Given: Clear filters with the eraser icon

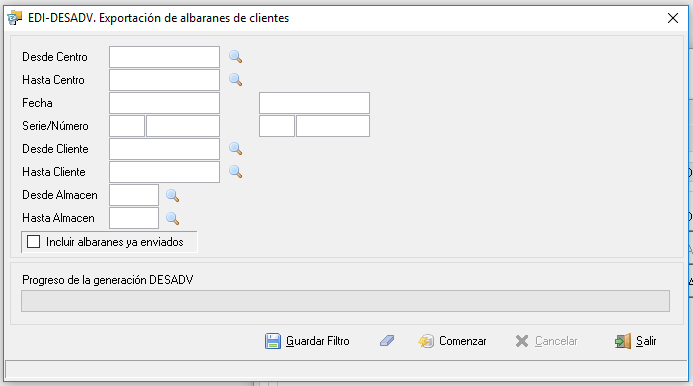Looking at the screenshot, I should click(x=387, y=341).
